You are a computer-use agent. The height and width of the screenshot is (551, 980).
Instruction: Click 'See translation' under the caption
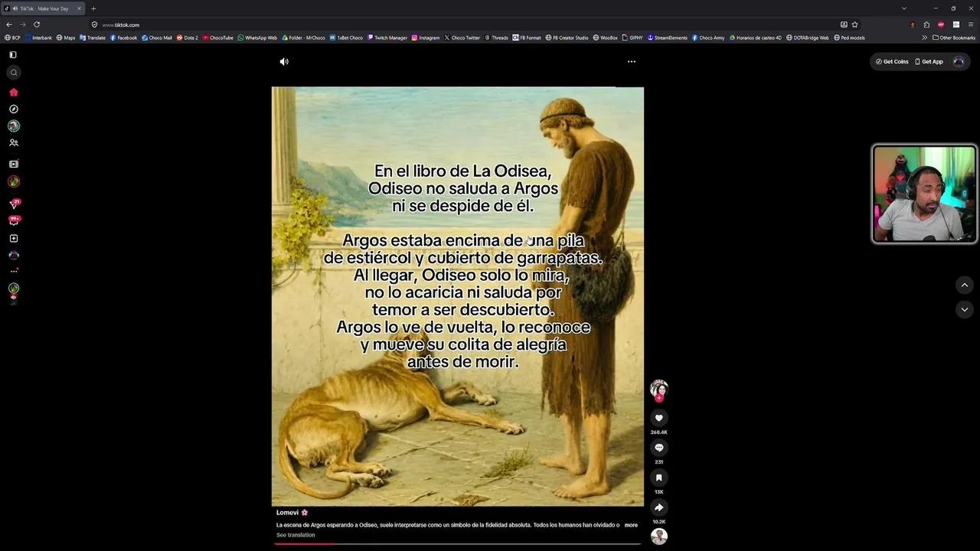(296, 535)
